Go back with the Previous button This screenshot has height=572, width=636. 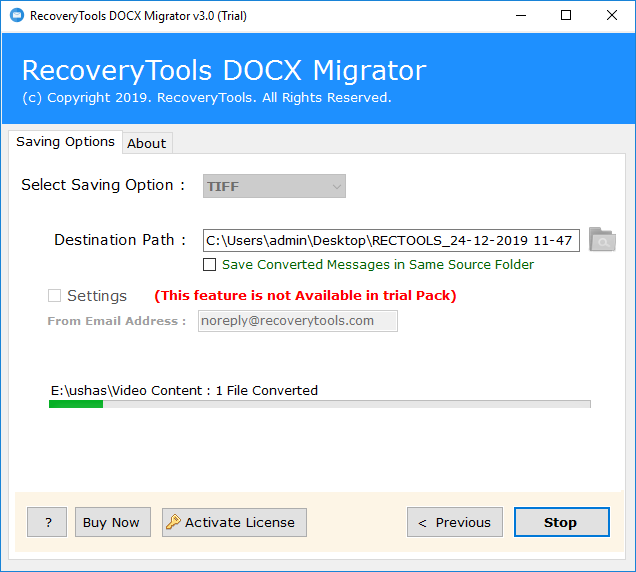(455, 522)
